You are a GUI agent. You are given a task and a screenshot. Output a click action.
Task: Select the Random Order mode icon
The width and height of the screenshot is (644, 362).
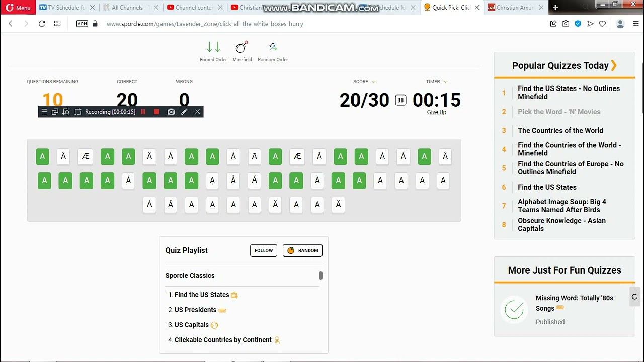coord(273,47)
